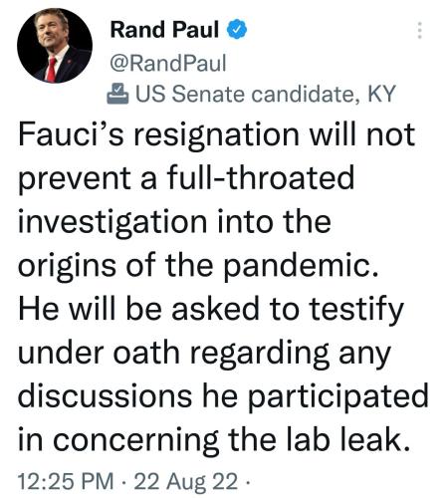Click the blue verified checkmark badge
The width and height of the screenshot is (448, 498).
[x=237, y=30]
